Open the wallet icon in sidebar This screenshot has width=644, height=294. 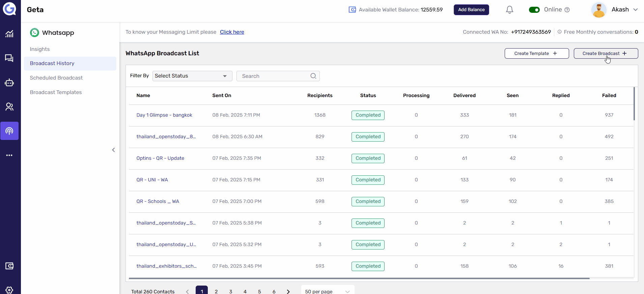(9, 266)
